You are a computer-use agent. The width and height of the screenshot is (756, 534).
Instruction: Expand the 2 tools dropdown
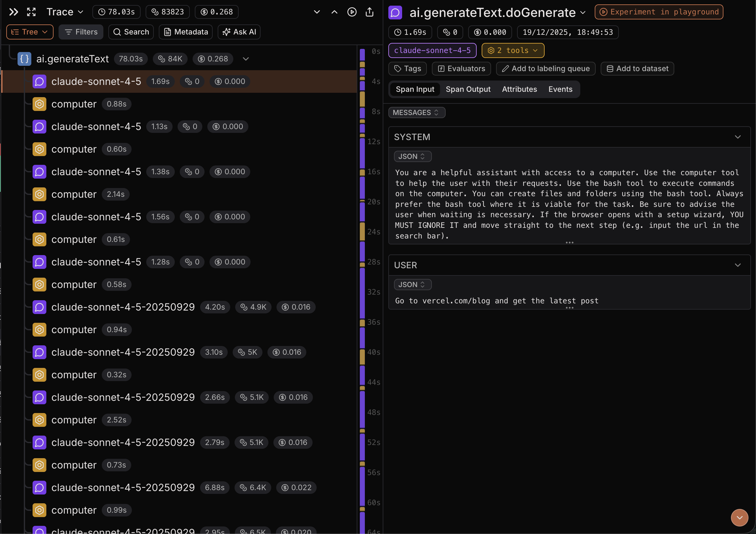(513, 50)
